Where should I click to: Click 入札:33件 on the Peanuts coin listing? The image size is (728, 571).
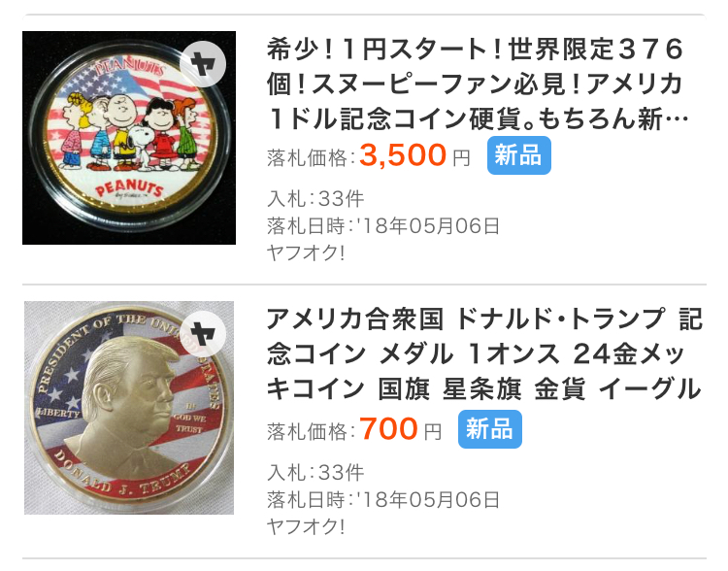(x=315, y=199)
